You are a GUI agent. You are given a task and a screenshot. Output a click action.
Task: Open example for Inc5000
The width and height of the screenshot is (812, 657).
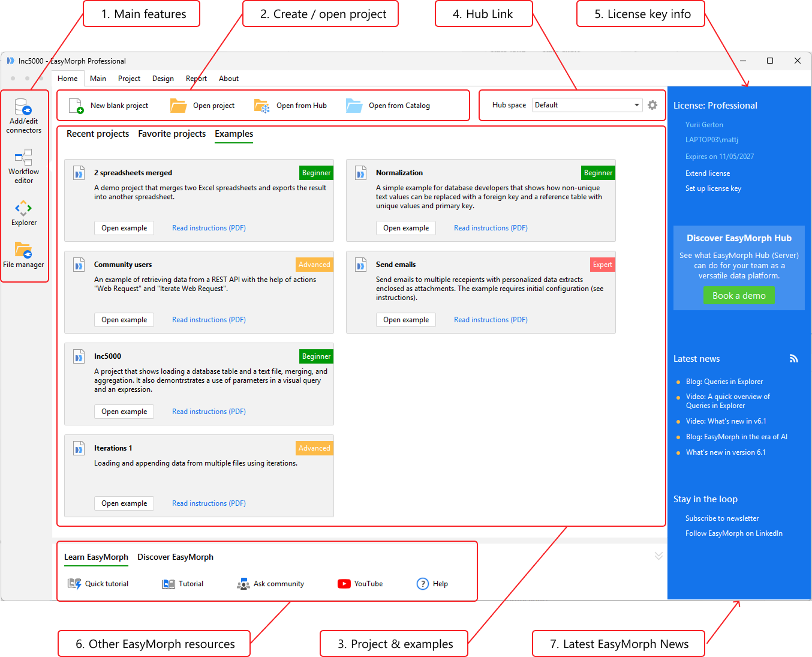(x=124, y=412)
